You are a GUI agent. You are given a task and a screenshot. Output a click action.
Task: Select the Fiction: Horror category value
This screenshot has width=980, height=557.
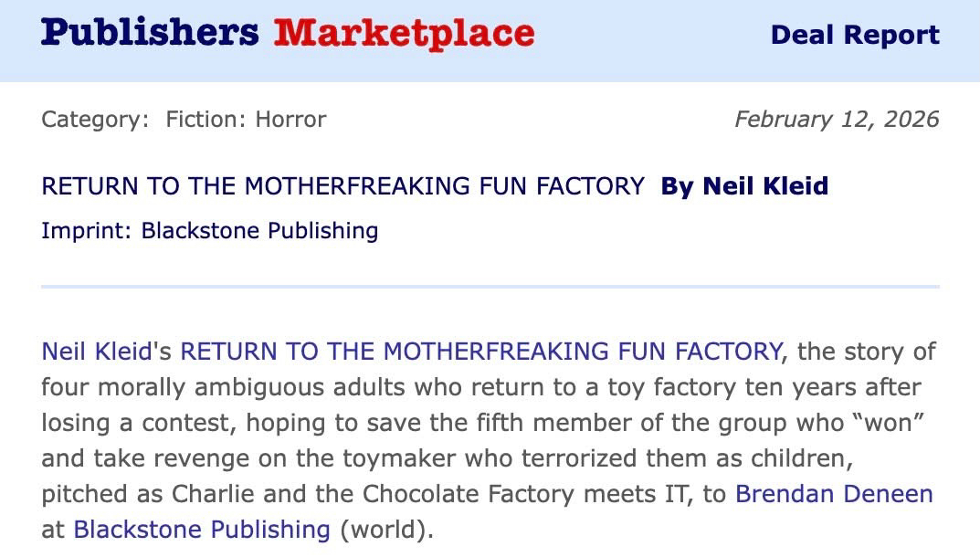246,119
